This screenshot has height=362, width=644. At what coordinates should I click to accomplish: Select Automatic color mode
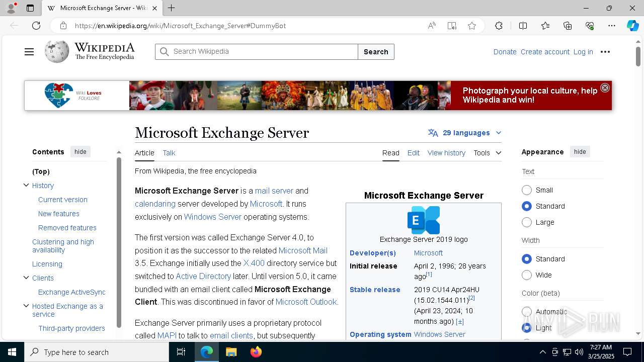pyautogui.click(x=527, y=312)
